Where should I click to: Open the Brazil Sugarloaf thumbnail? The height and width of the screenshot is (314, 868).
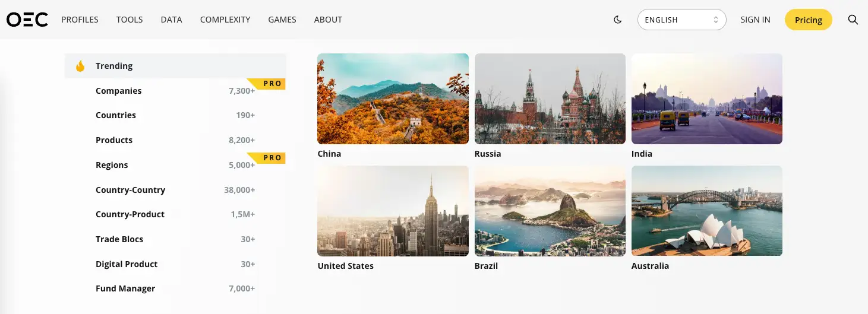click(550, 211)
